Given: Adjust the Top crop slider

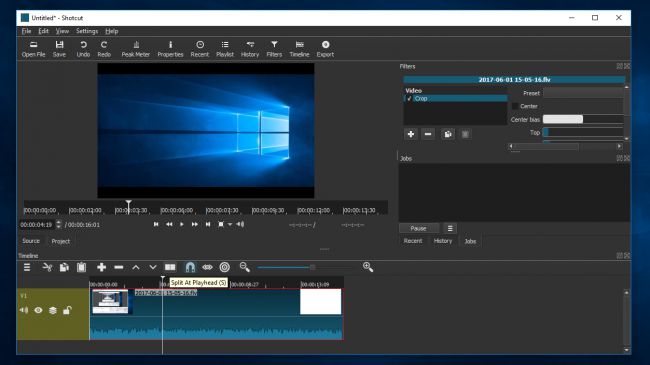Looking at the screenshot, I should pyautogui.click(x=583, y=132).
